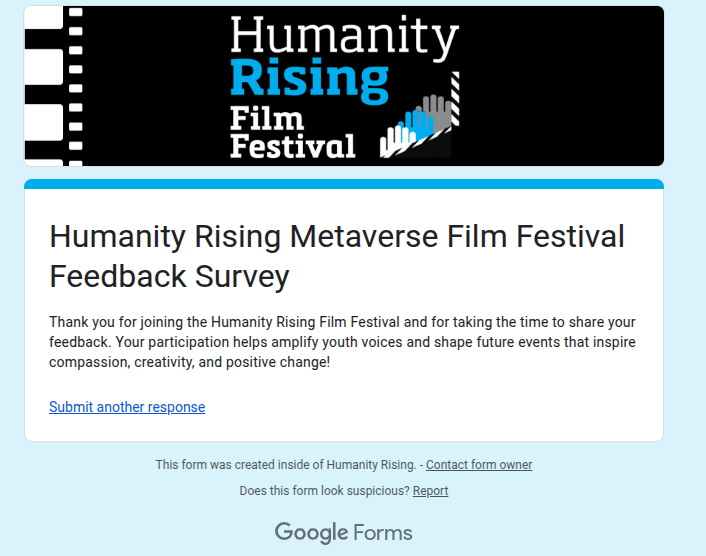
Task: Click the blue accent bar atop form card
Action: coord(343,184)
